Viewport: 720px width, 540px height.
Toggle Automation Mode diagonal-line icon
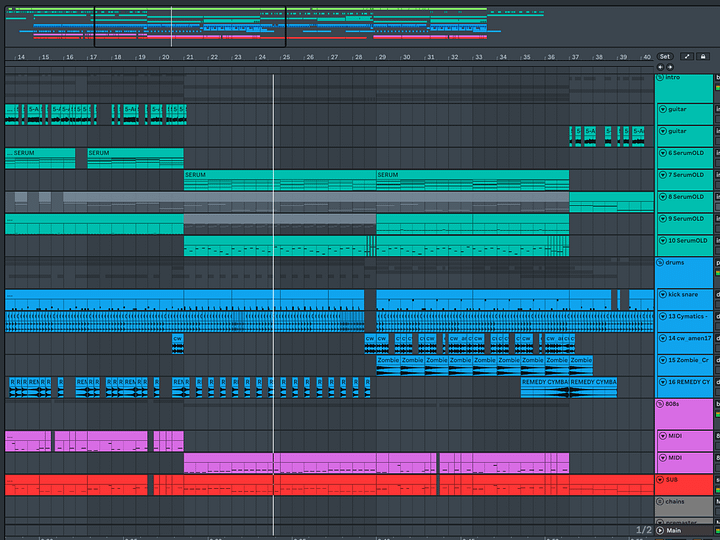[x=687, y=56]
